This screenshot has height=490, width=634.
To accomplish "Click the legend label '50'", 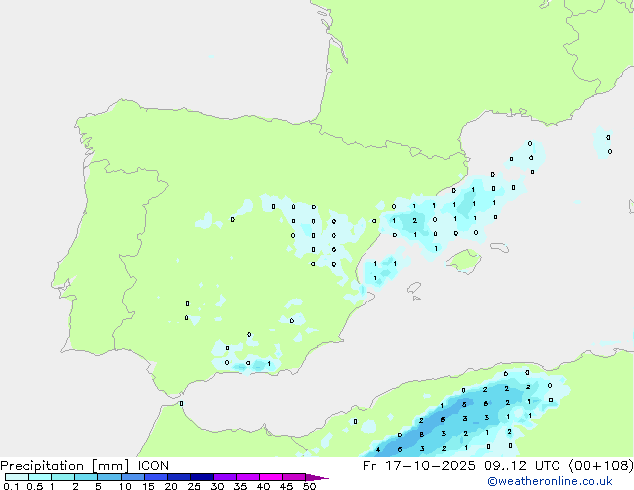I will pos(309,486).
